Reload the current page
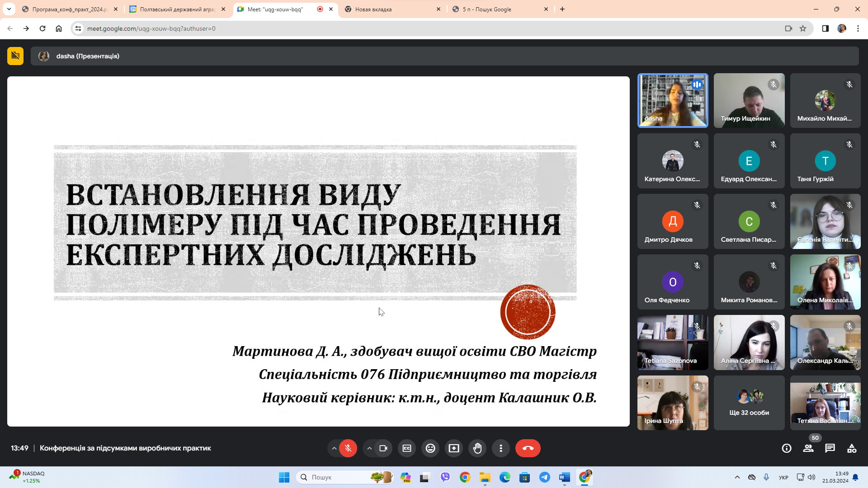The height and width of the screenshot is (488, 868). pyautogui.click(x=42, y=28)
